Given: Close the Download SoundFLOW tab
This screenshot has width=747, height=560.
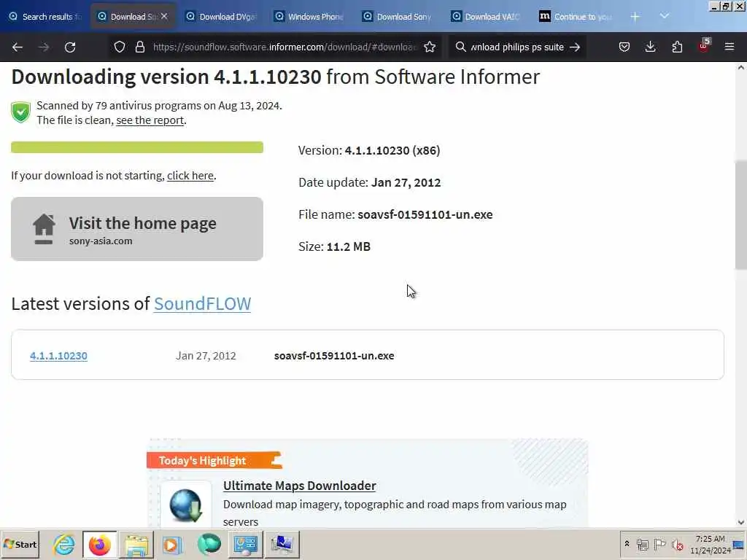Looking at the screenshot, I should point(164,16).
